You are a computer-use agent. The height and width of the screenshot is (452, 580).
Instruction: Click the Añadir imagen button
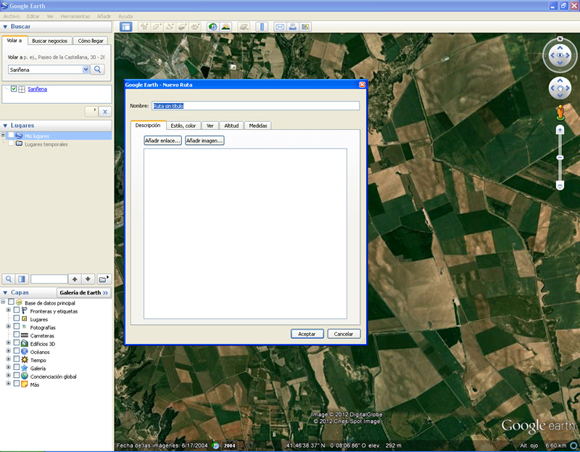point(205,141)
